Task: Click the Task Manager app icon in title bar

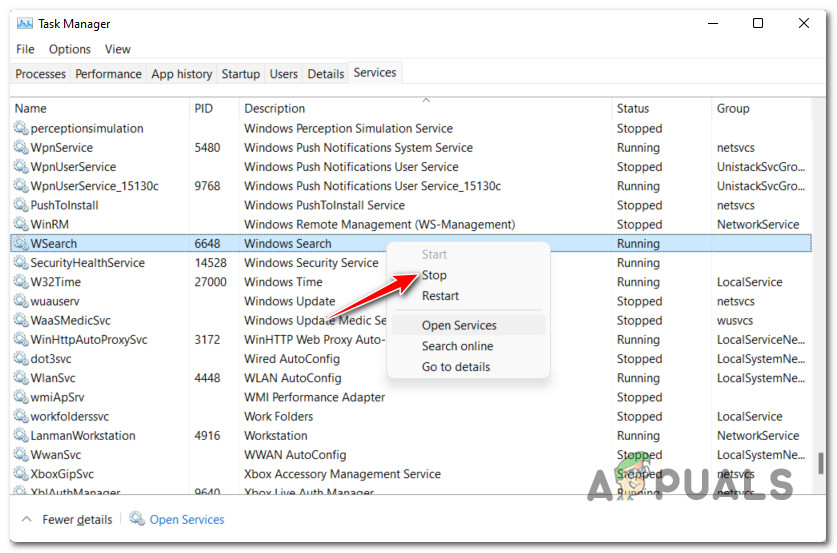Action: pos(24,23)
